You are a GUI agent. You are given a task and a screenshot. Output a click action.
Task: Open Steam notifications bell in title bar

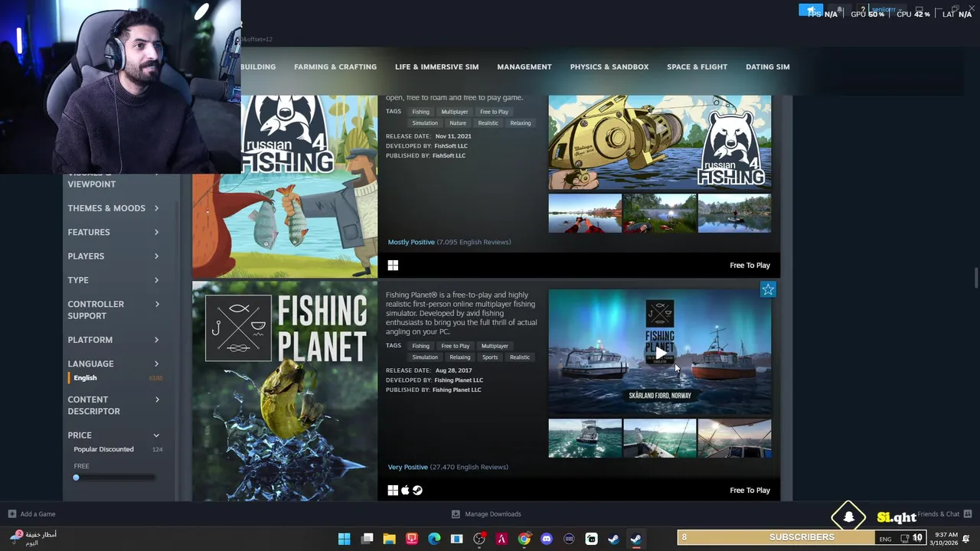[839, 10]
